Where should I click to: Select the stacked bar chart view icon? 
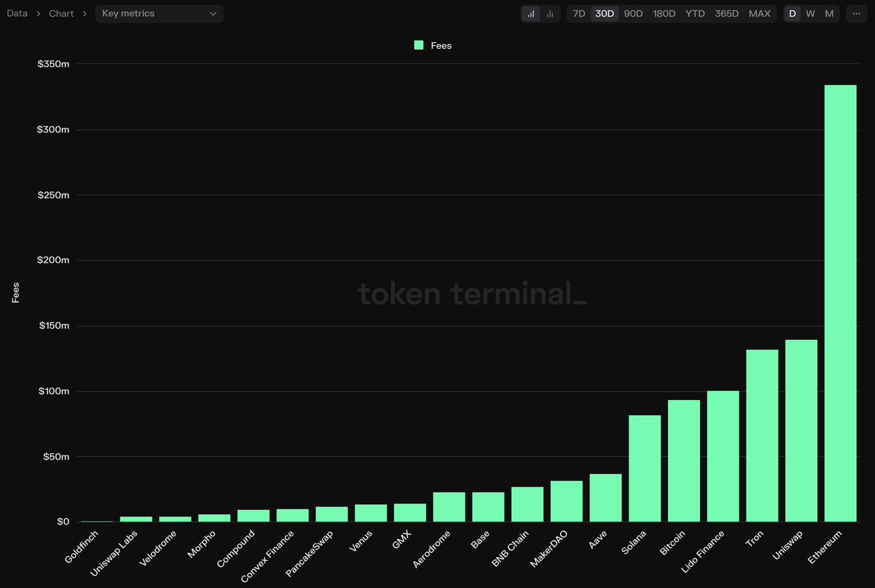(x=530, y=13)
